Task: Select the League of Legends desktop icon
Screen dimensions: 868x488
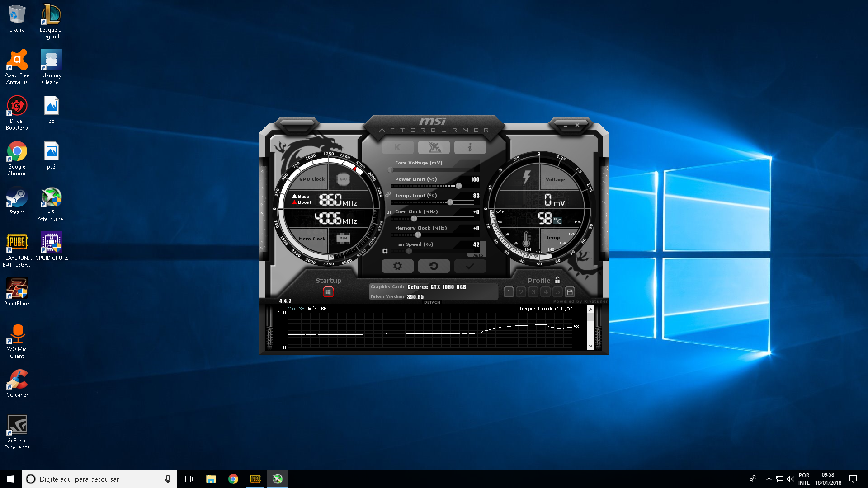Action: [x=51, y=22]
